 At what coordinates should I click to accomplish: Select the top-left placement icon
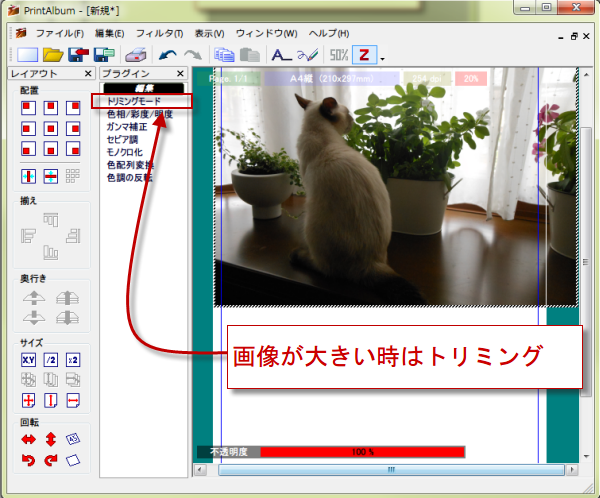coord(28,107)
